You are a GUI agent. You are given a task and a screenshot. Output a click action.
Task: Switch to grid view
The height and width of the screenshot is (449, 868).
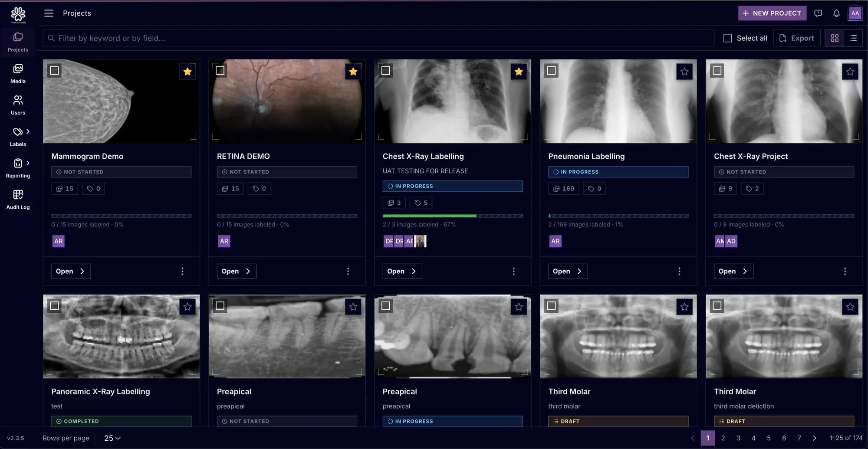[834, 38]
